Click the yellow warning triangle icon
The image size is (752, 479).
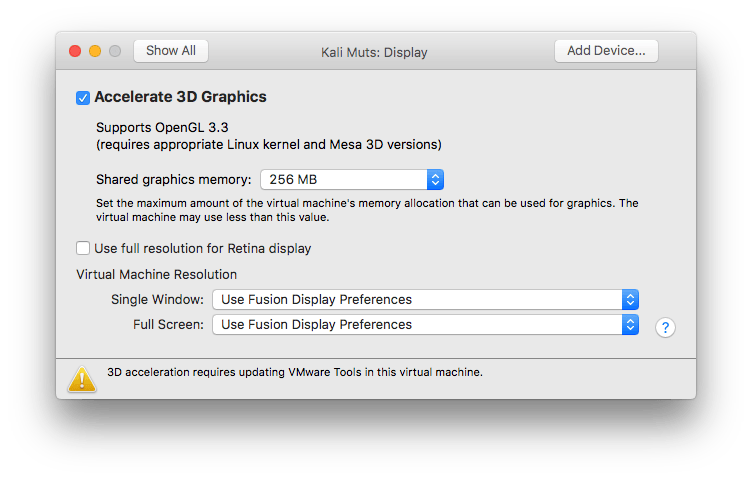pos(81,377)
